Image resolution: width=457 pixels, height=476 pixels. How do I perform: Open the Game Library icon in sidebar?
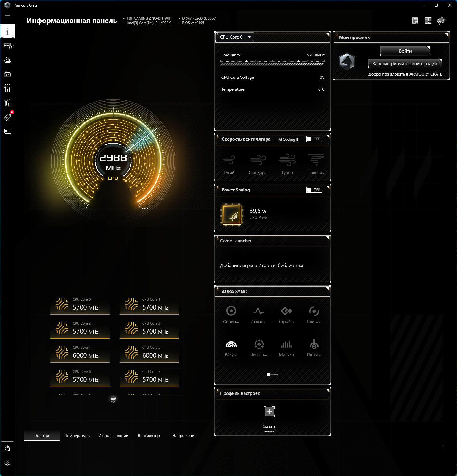tap(7, 74)
